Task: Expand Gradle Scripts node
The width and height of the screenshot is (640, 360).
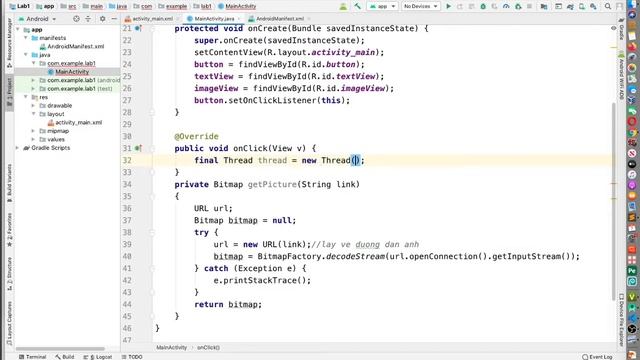Action: (x=18, y=148)
